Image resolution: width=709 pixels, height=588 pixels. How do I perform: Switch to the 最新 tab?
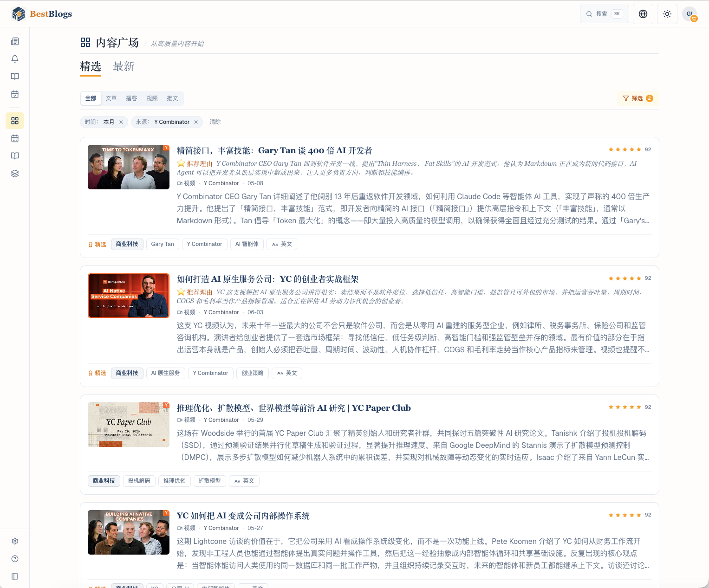click(124, 66)
